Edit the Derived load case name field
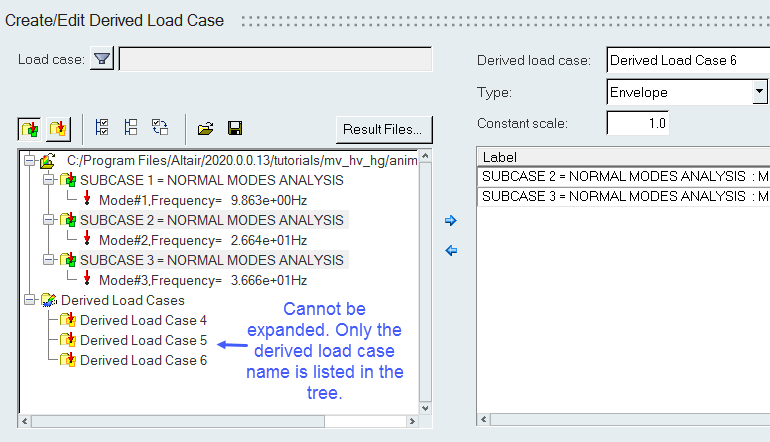This screenshot has height=442, width=770. (x=688, y=60)
